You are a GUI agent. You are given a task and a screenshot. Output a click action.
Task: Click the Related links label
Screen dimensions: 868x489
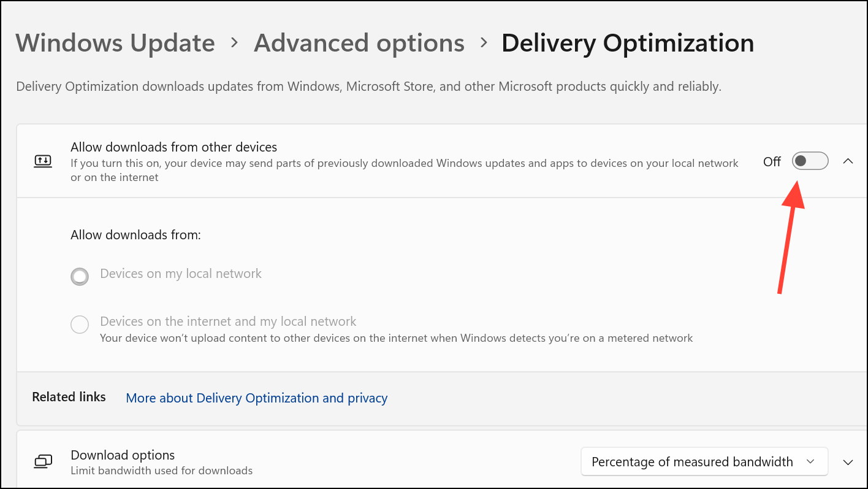coord(69,397)
